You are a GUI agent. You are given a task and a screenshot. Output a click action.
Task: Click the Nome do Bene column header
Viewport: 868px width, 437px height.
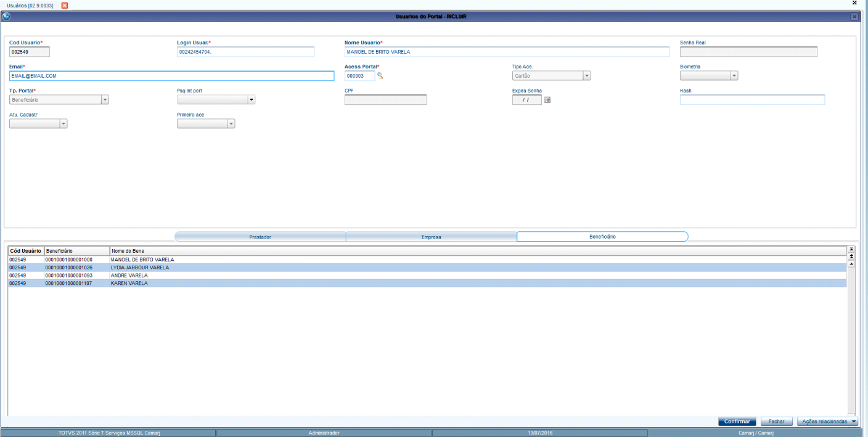478,251
